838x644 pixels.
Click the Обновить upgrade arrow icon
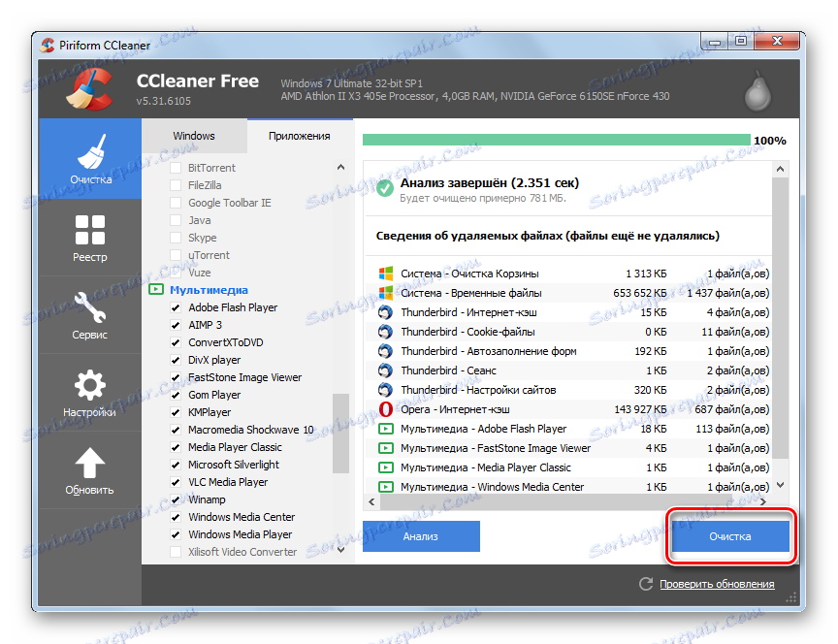click(89, 461)
